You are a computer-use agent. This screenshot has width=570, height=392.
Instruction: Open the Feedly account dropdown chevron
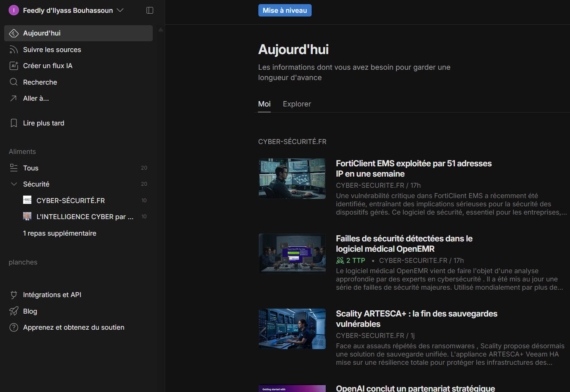[x=120, y=10]
